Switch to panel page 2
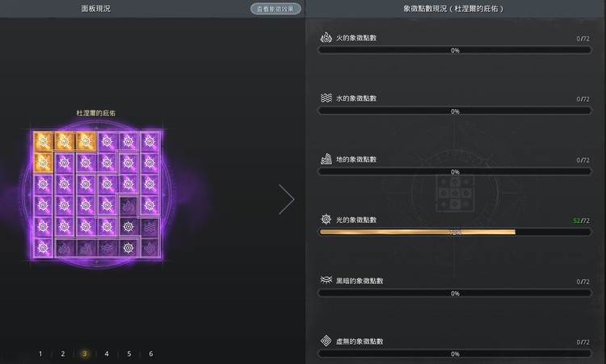The height and width of the screenshot is (364, 606). 62,354
